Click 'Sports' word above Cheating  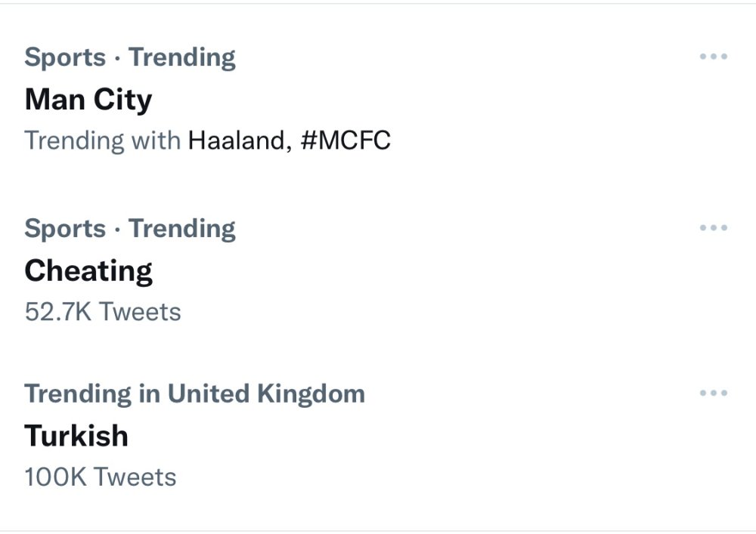pyautogui.click(x=65, y=229)
